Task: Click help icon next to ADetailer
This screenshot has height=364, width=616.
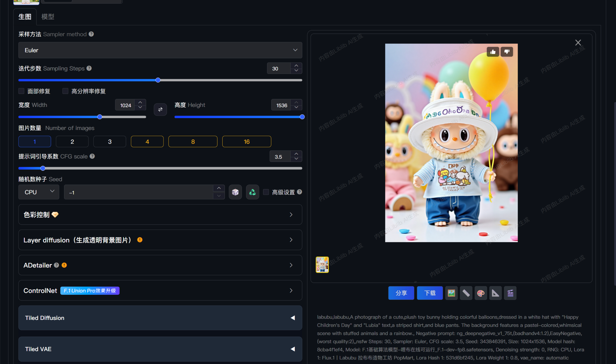Action: 56,265
